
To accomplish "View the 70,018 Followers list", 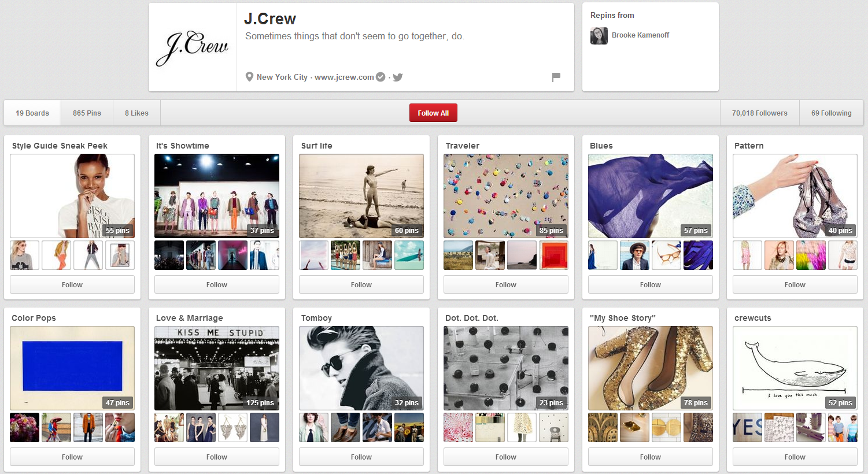I will pyautogui.click(x=760, y=113).
